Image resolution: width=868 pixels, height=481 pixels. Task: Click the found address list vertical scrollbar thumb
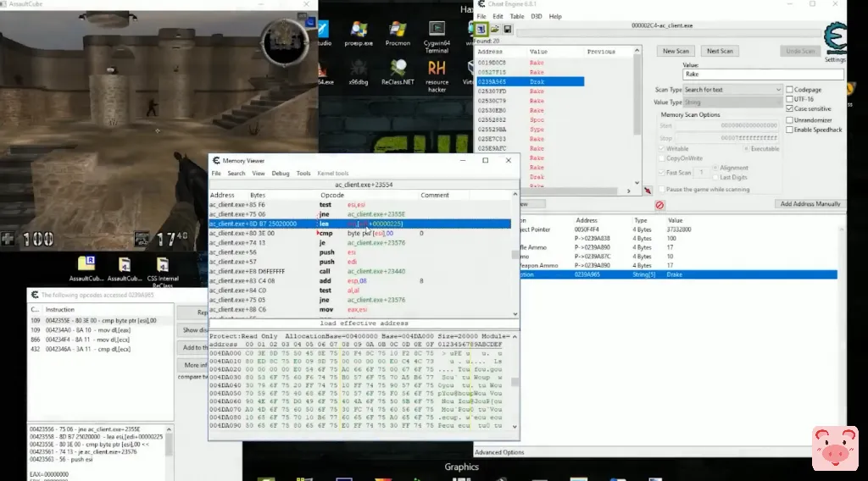pos(637,95)
